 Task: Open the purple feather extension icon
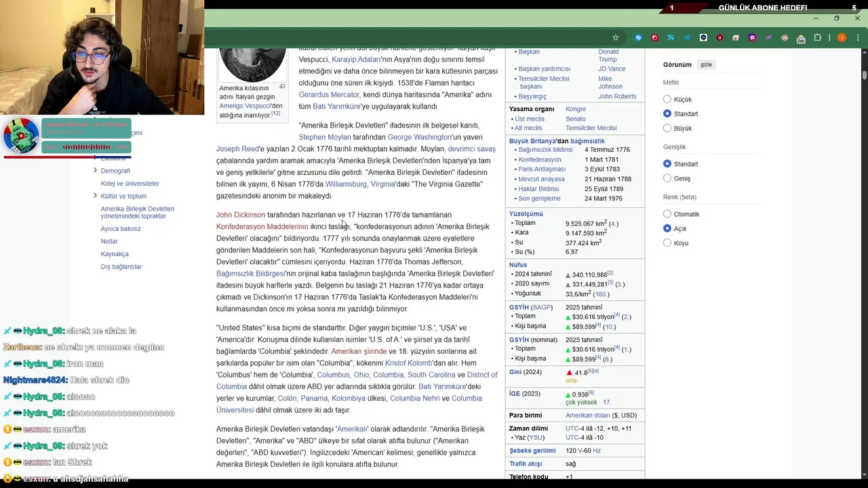(768, 38)
